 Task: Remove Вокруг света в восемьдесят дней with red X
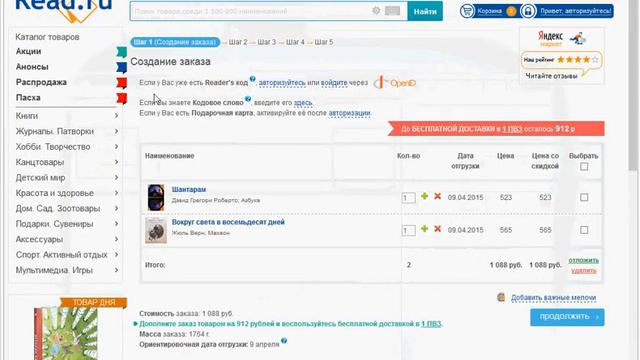pos(438,229)
